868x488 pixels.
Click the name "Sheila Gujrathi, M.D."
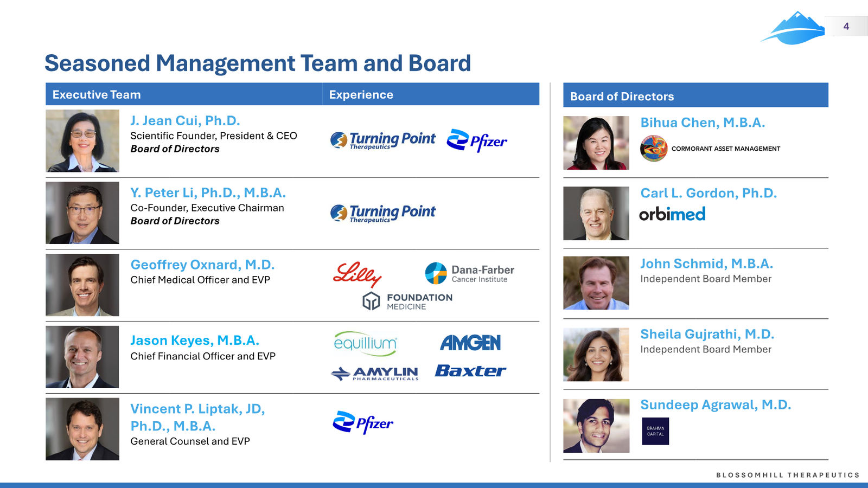707,335
